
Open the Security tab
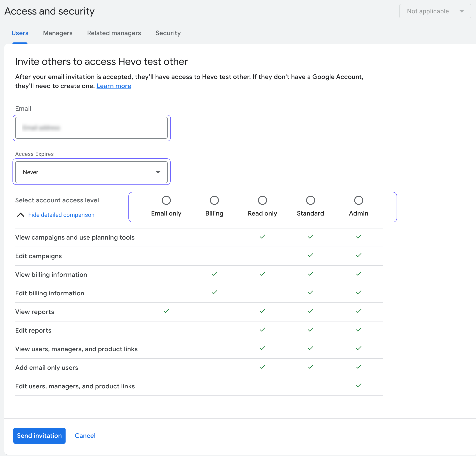[x=168, y=33]
